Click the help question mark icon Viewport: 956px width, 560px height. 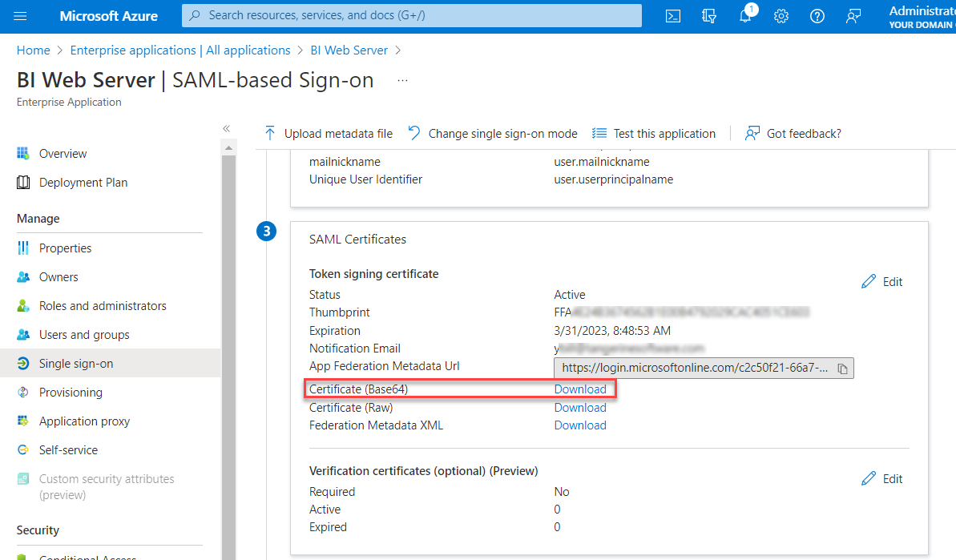pos(817,16)
